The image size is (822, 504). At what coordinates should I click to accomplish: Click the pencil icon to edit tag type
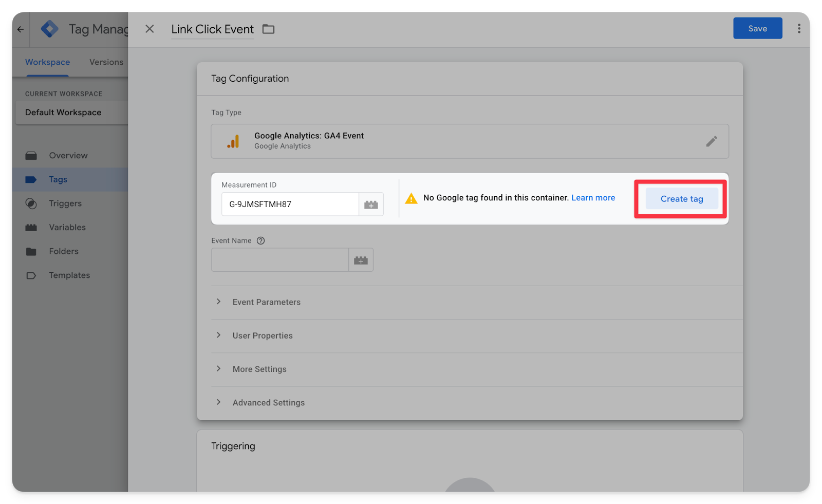pos(712,141)
